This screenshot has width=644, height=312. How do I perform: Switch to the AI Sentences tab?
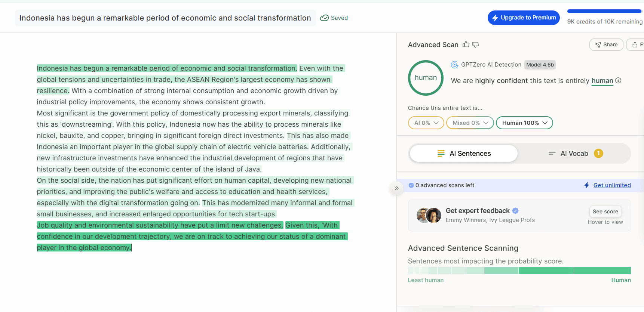click(x=464, y=153)
